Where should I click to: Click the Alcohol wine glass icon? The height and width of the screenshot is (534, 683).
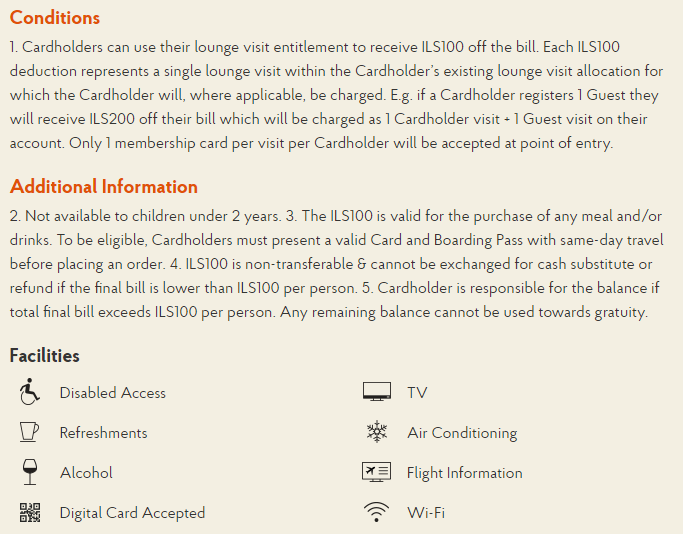tap(30, 472)
